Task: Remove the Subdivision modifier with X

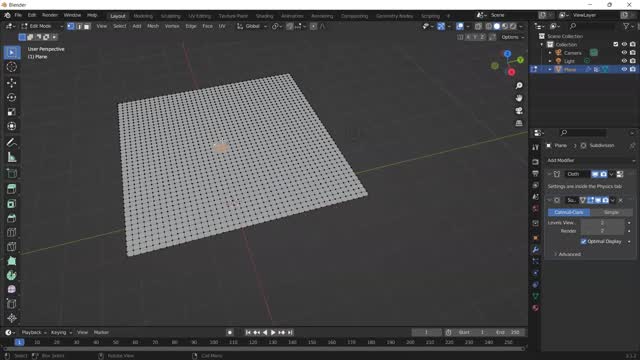Action: (620, 200)
